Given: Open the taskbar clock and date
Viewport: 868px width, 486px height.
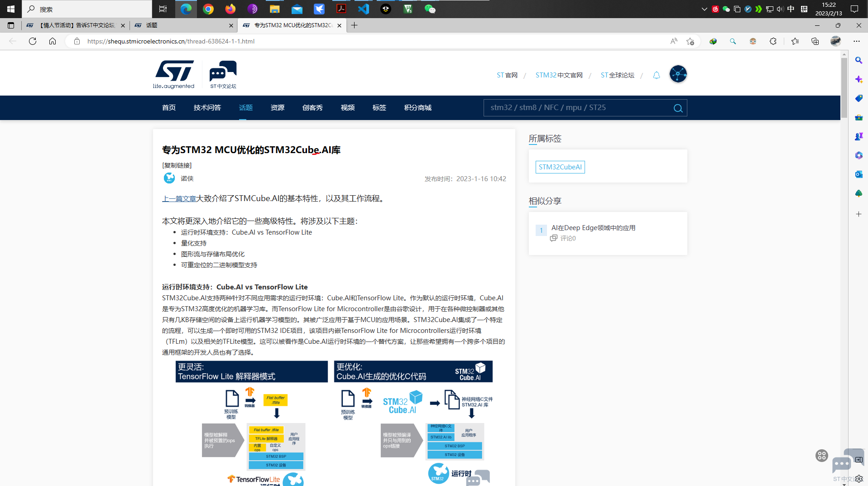Looking at the screenshot, I should (829, 9).
